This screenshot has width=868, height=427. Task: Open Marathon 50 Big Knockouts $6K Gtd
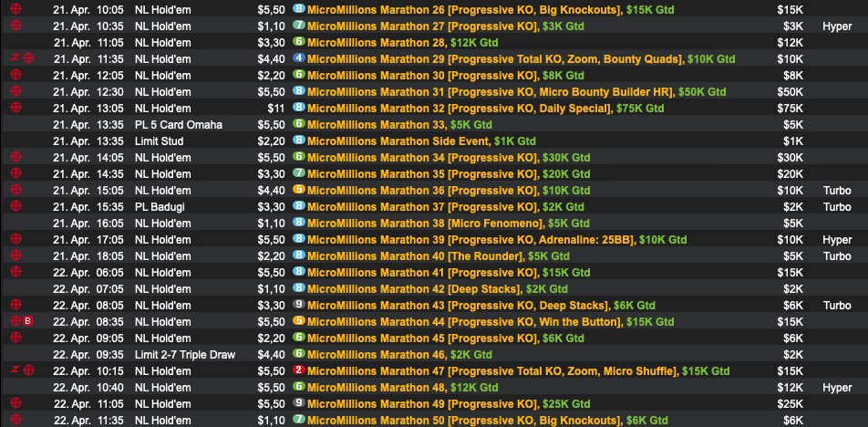(x=487, y=421)
